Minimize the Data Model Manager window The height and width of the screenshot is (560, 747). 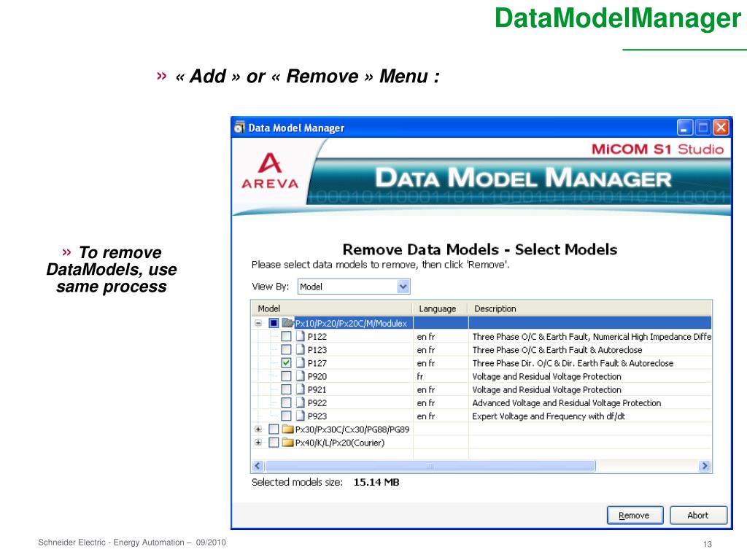click(x=684, y=128)
